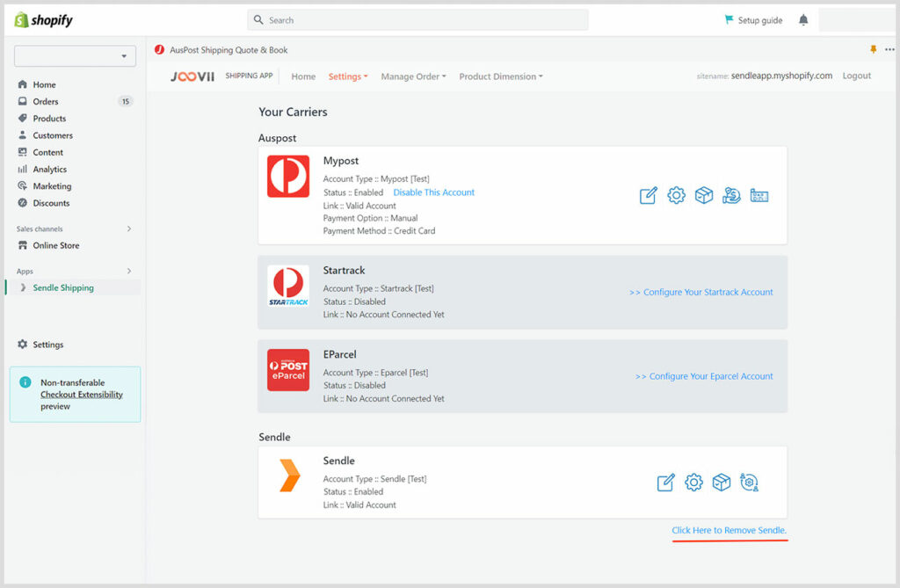This screenshot has width=900, height=588.
Task: Configure Your Startrack Account
Action: pos(700,293)
